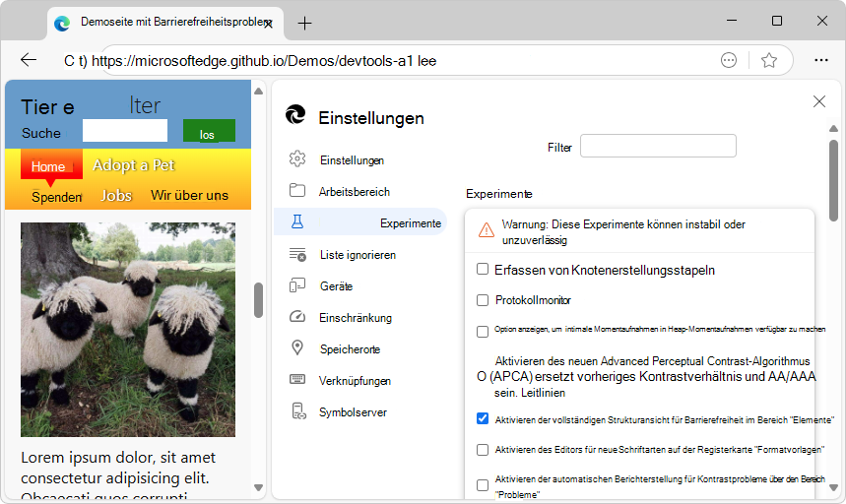Click into the Filter text field
The image size is (846, 504).
(x=658, y=146)
